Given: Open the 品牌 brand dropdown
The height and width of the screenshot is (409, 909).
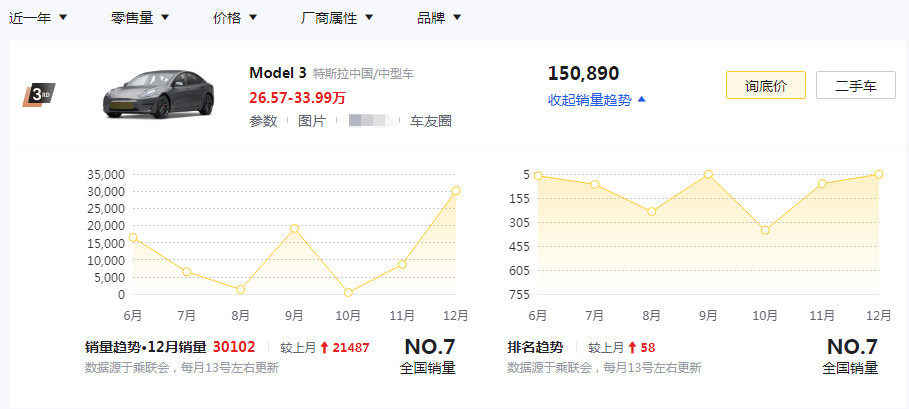Looking at the screenshot, I should tap(439, 18).
